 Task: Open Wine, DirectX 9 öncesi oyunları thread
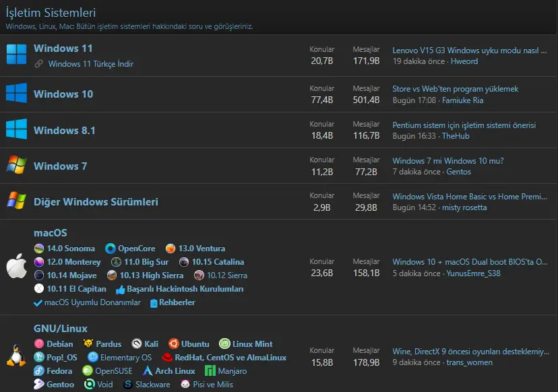coord(471,352)
